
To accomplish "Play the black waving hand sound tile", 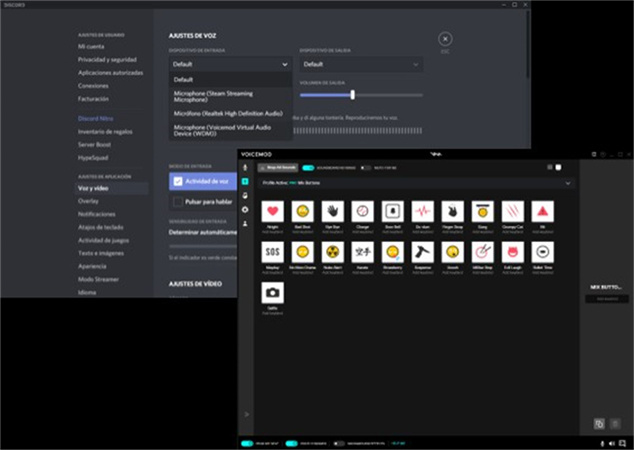I will click(x=332, y=211).
